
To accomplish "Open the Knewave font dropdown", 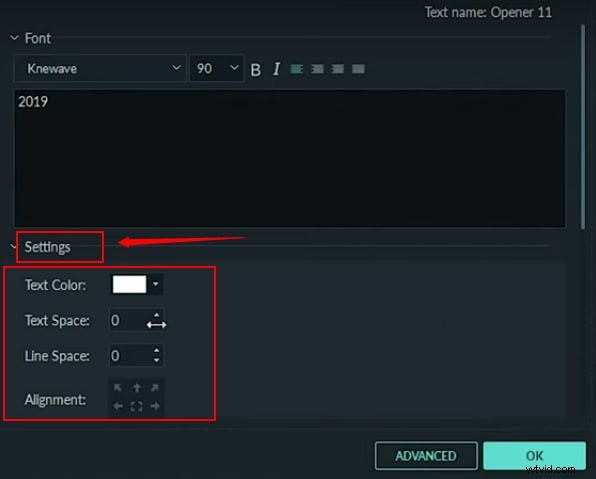I will (100, 68).
